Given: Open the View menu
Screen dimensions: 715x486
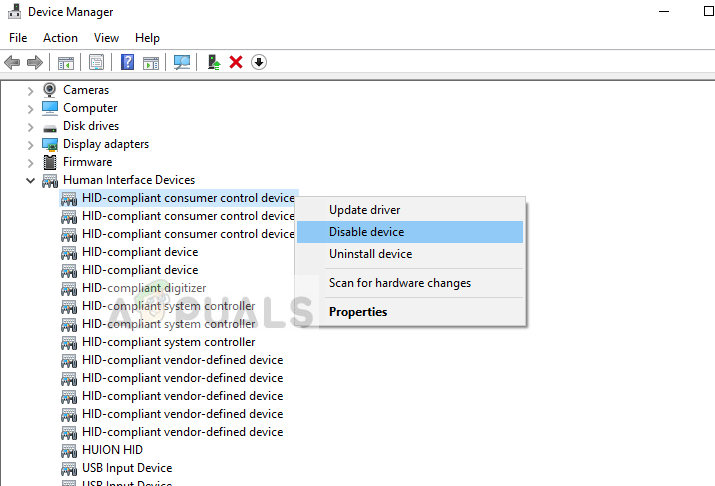Looking at the screenshot, I should point(106,38).
